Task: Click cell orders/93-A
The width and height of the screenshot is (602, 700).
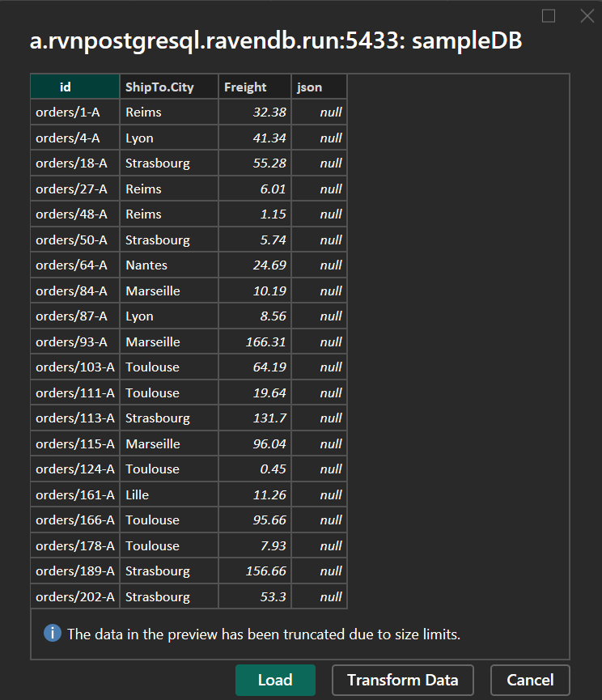Action: click(75, 342)
